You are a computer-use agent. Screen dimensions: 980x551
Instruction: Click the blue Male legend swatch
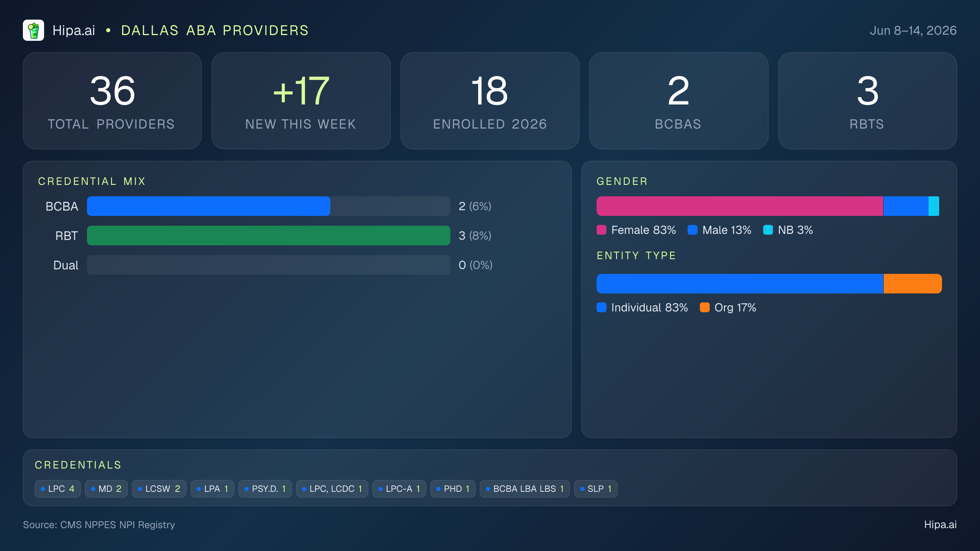point(693,230)
